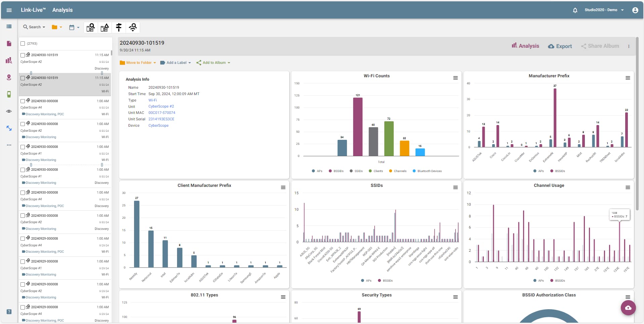Click the help question mark icon
This screenshot has width=644, height=324.
[9, 312]
